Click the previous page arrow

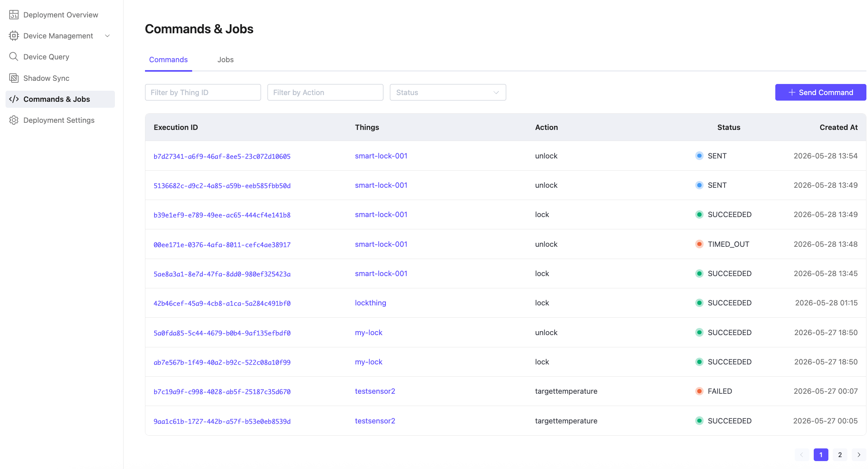802,455
